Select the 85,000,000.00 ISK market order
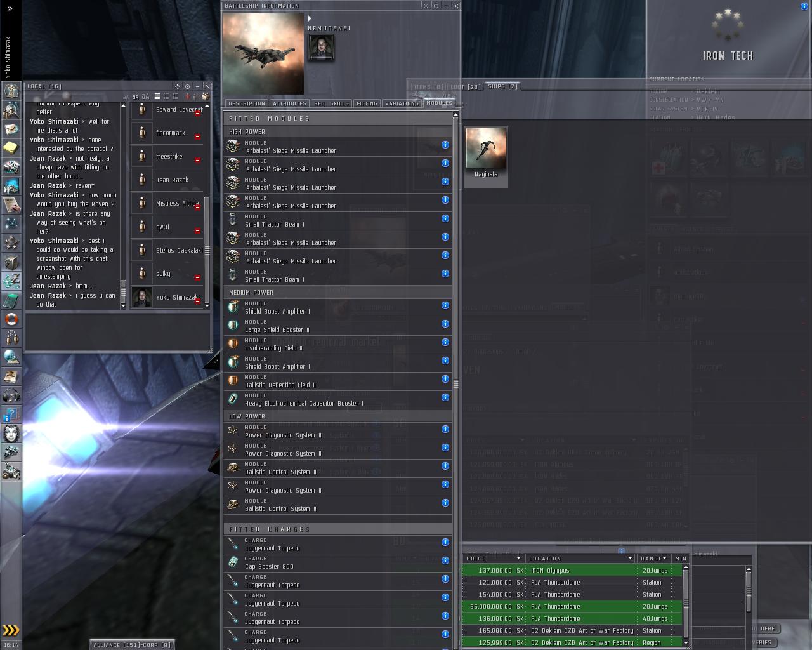This screenshot has height=650, width=812. (x=572, y=607)
